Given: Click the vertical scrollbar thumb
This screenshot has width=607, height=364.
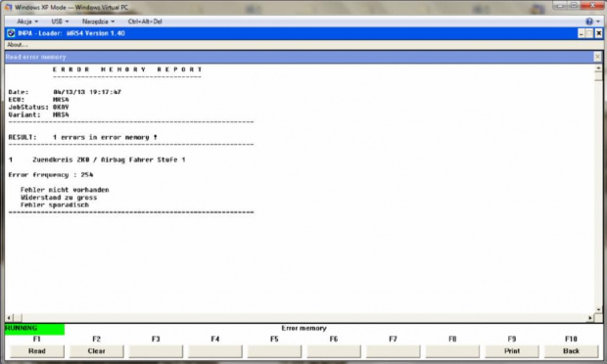Looking at the screenshot, I should point(598,76).
